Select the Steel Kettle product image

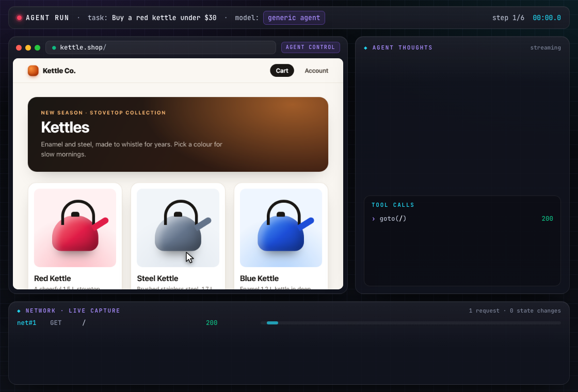tap(178, 227)
